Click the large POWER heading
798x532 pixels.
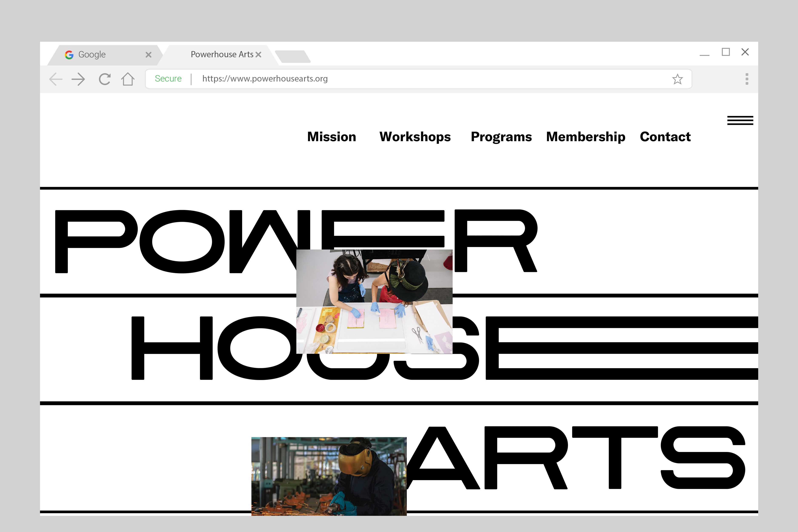pos(296,241)
